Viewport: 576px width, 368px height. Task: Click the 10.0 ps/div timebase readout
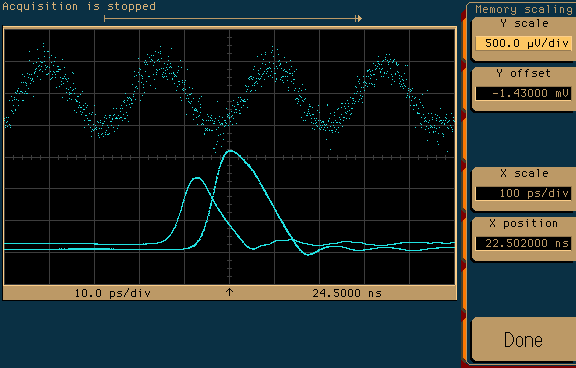[112, 293]
